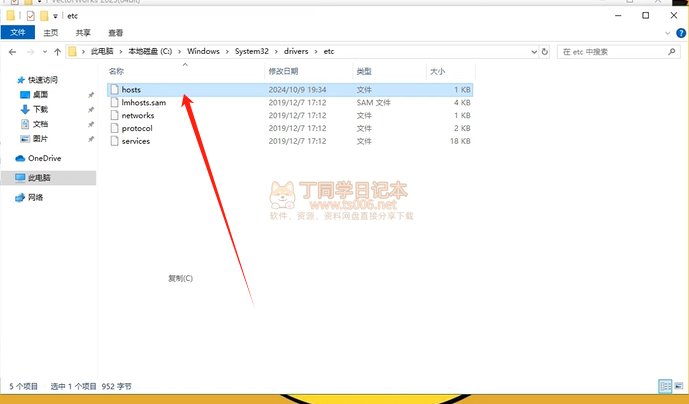Click 此电脑 in the address bar
The width and height of the screenshot is (689, 404).
tap(102, 51)
